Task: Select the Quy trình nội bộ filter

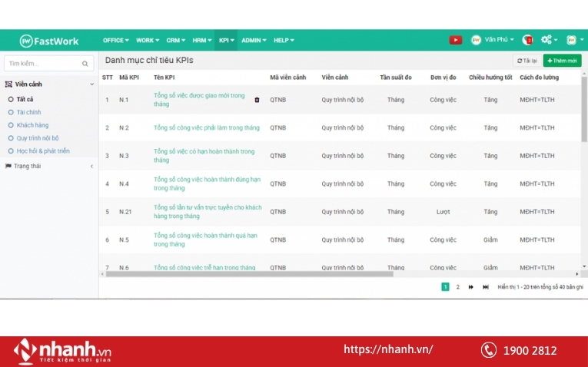Action: tap(34, 137)
